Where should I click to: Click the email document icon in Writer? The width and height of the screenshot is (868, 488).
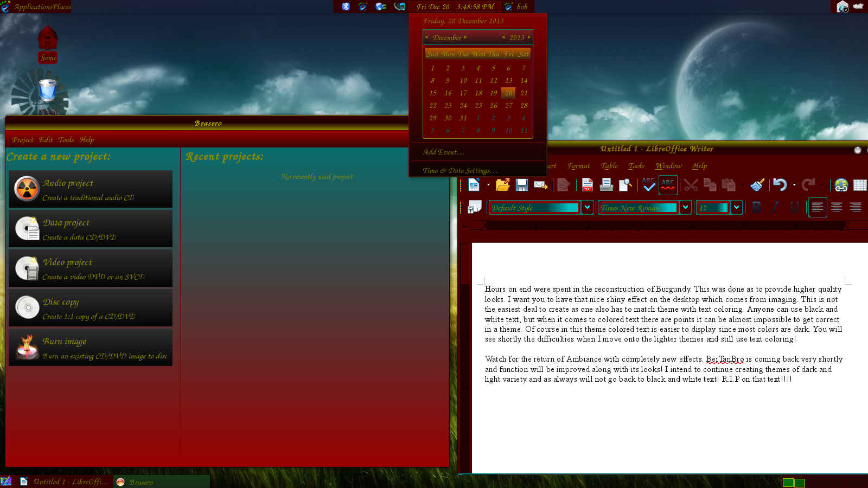click(x=541, y=185)
